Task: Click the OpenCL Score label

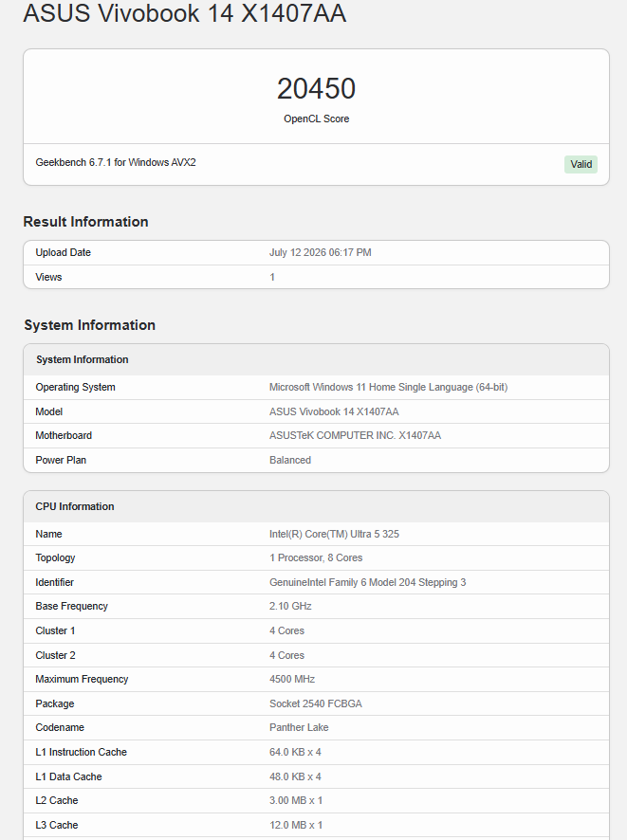Action: (316, 119)
